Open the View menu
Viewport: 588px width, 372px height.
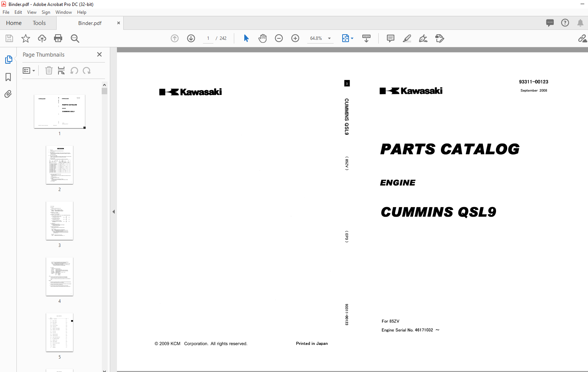point(32,12)
